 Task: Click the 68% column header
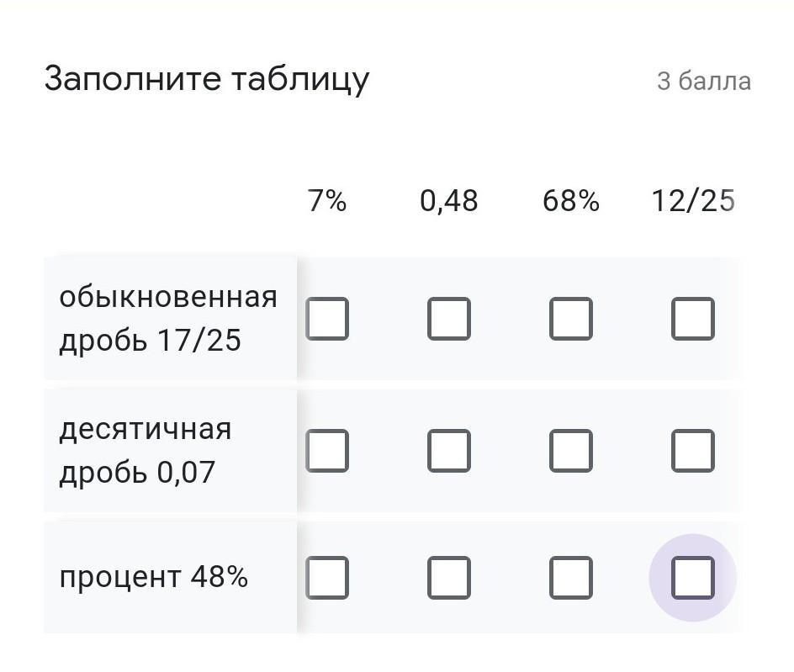pyautogui.click(x=571, y=200)
